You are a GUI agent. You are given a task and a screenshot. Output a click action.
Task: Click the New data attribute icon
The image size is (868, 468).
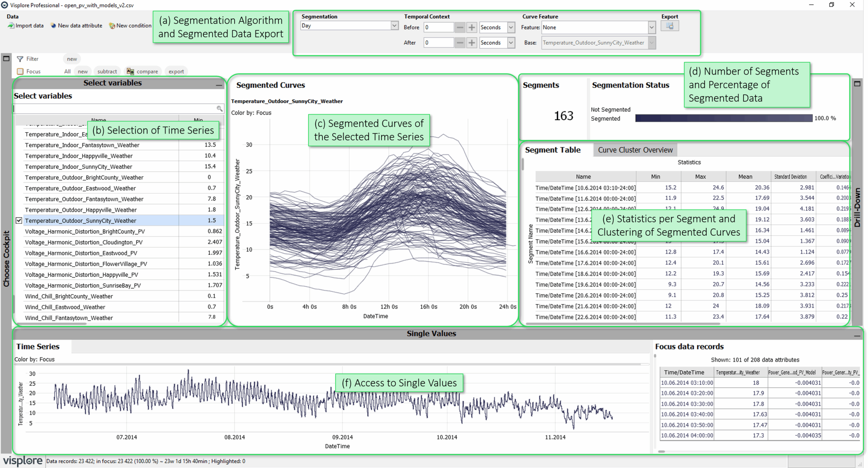tap(53, 25)
